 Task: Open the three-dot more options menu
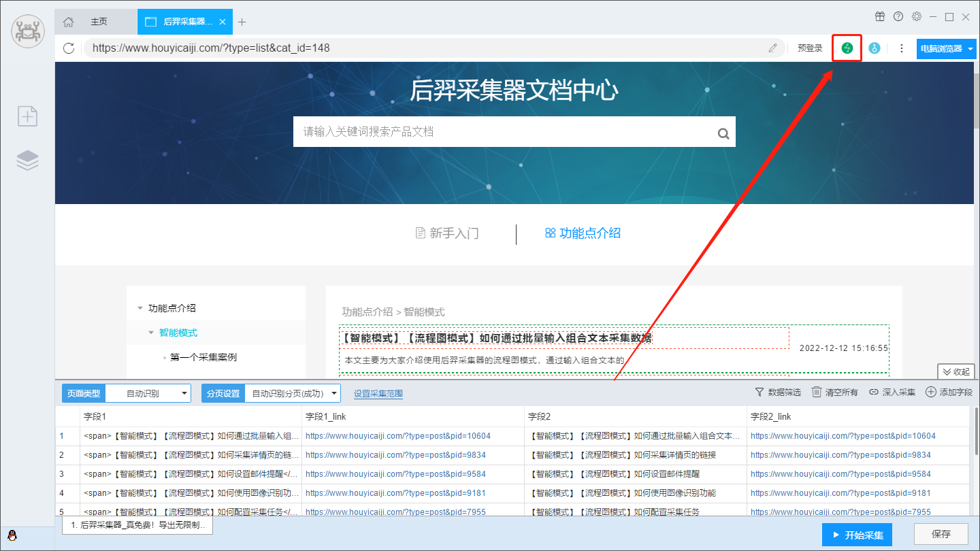(902, 48)
